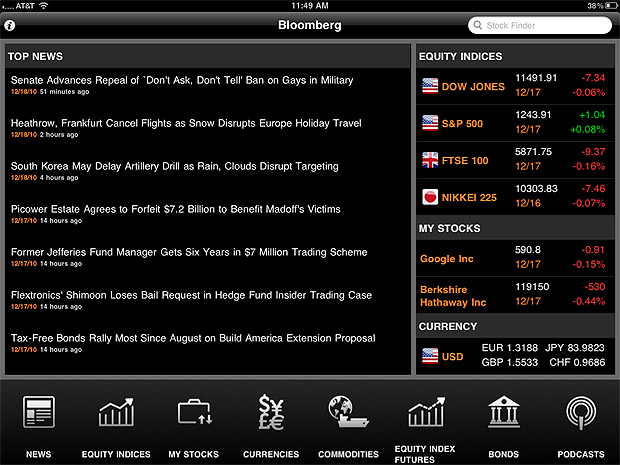Tap the EQUITY INDEX FUTURES label
The image size is (620, 465).
click(x=425, y=454)
